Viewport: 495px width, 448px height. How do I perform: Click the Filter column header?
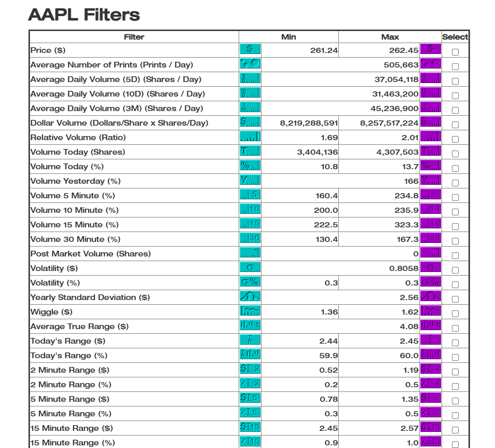coord(134,37)
